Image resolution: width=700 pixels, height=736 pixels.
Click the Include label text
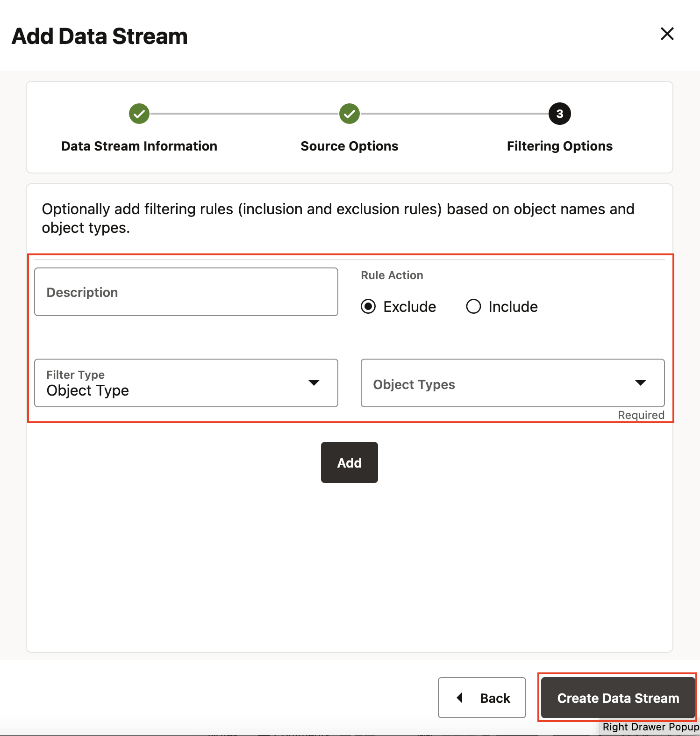513,307
